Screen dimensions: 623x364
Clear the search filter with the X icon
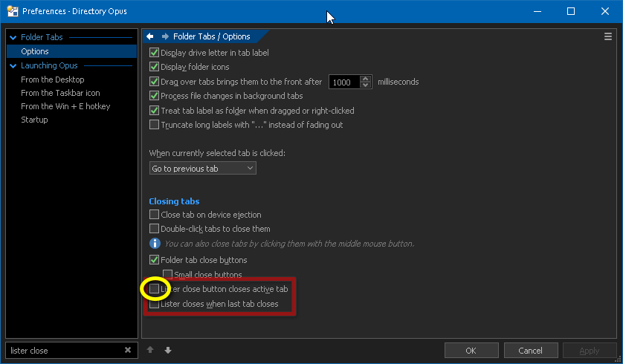pos(128,350)
